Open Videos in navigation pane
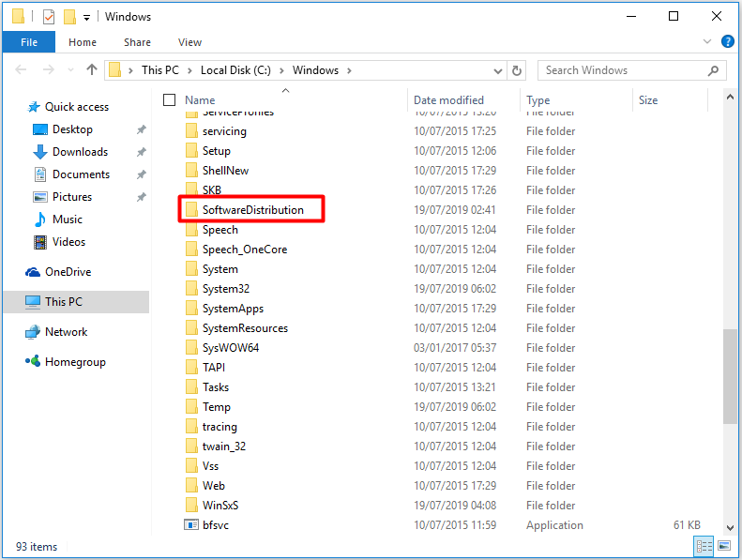The image size is (742, 560). coord(68,241)
